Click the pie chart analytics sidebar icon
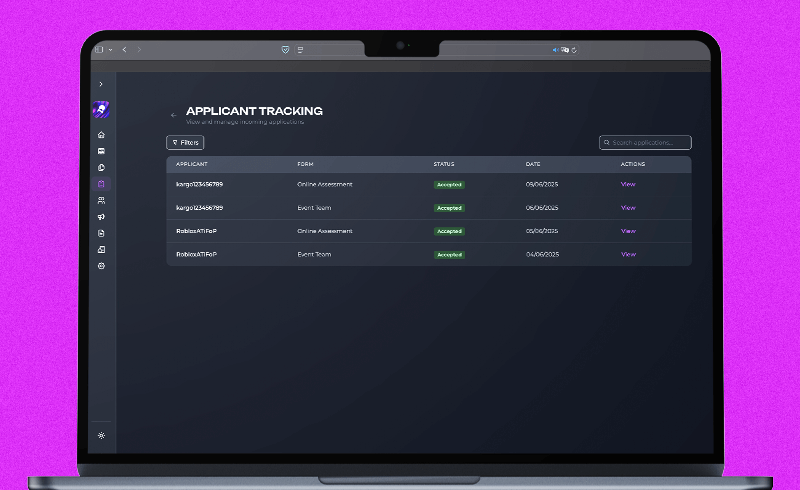The height and width of the screenshot is (490, 800). pyautogui.click(x=101, y=167)
